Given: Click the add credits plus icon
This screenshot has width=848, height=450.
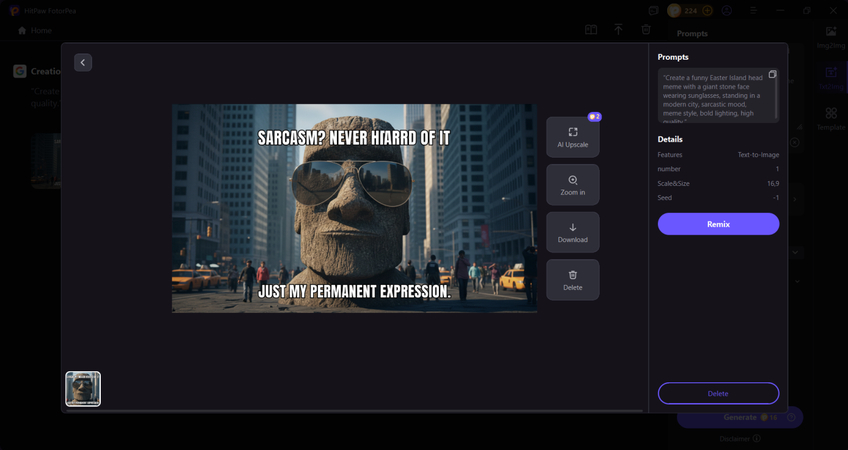Looking at the screenshot, I should pos(707,10).
